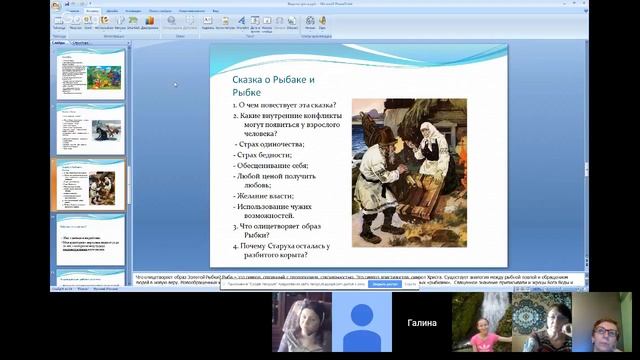Click the blank avatar participant tile
The width and height of the screenshot is (640, 360).
362,322
